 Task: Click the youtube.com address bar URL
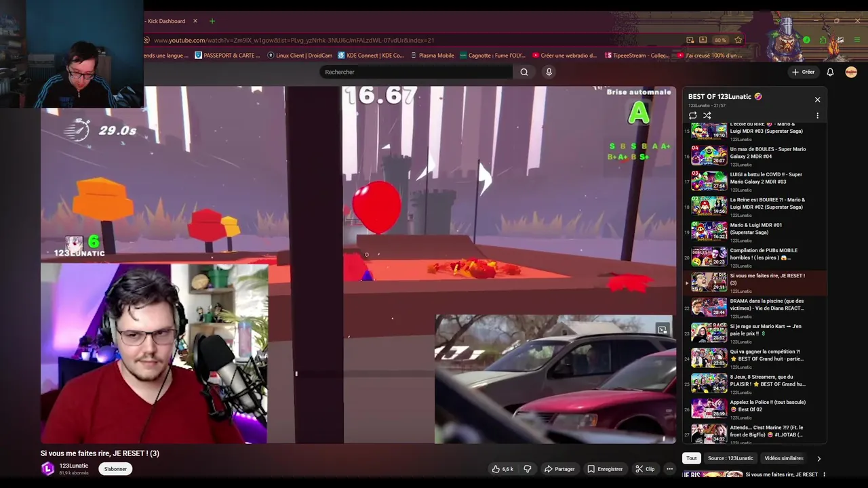(x=294, y=40)
